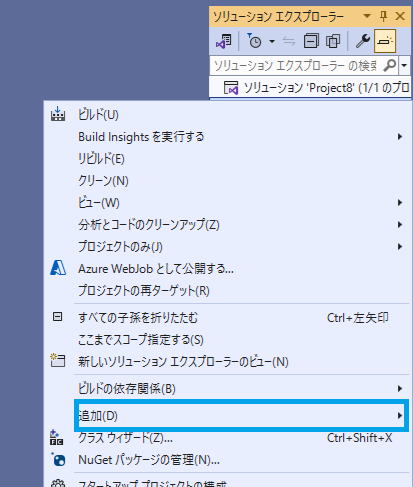The width and height of the screenshot is (413, 487).
Task: Open the Solution Explorer window options dropdown
Action: click(367, 16)
